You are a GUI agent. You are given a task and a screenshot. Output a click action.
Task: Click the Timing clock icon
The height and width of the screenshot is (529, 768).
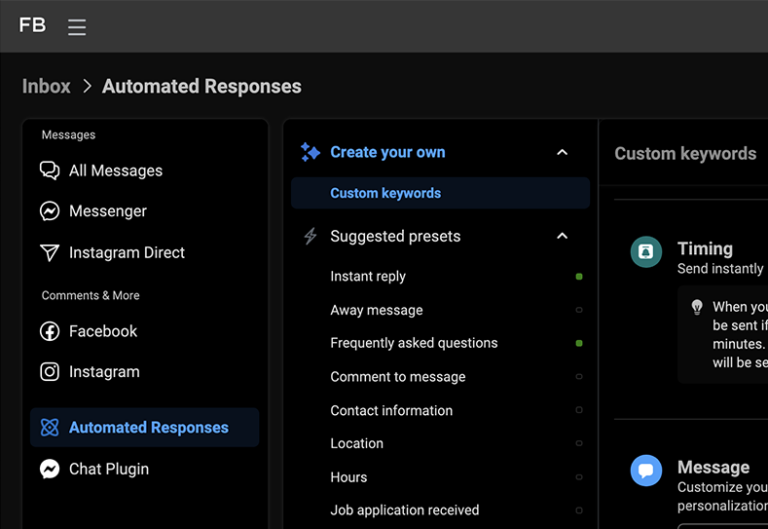(x=646, y=252)
